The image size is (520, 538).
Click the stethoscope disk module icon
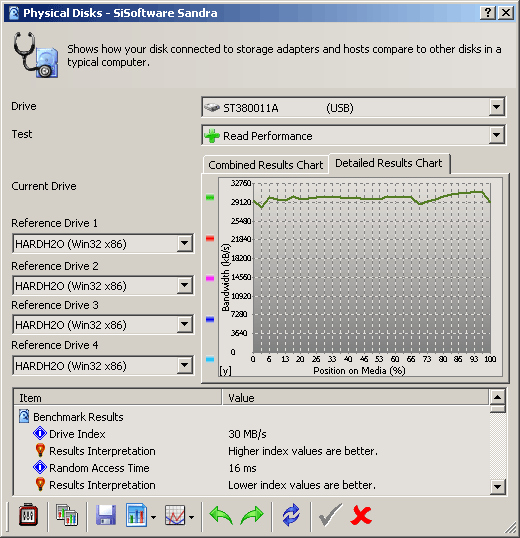tap(35, 55)
